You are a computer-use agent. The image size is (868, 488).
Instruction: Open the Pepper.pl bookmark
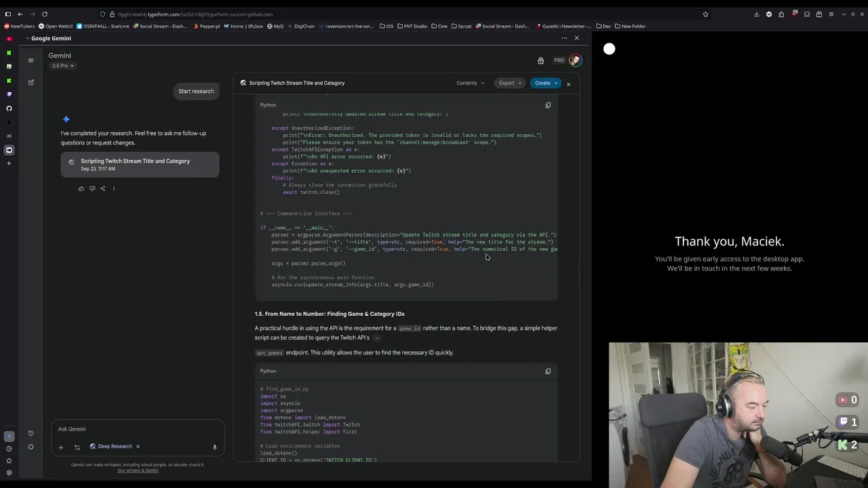point(206,26)
